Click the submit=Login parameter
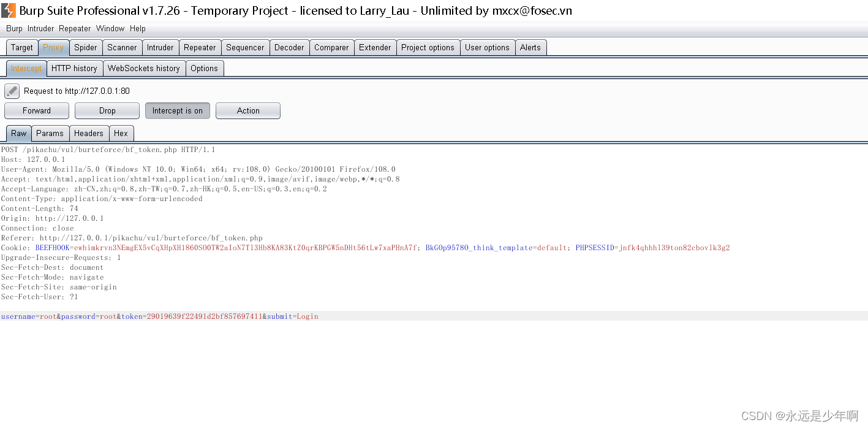The height and width of the screenshot is (428, 868). coord(293,316)
